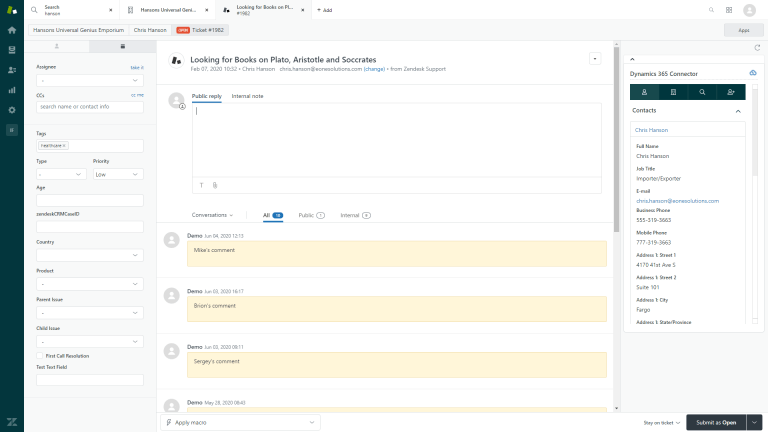The height and width of the screenshot is (432, 768).
Task: Toggle First Call Resolution checkbox
Action: (40, 356)
